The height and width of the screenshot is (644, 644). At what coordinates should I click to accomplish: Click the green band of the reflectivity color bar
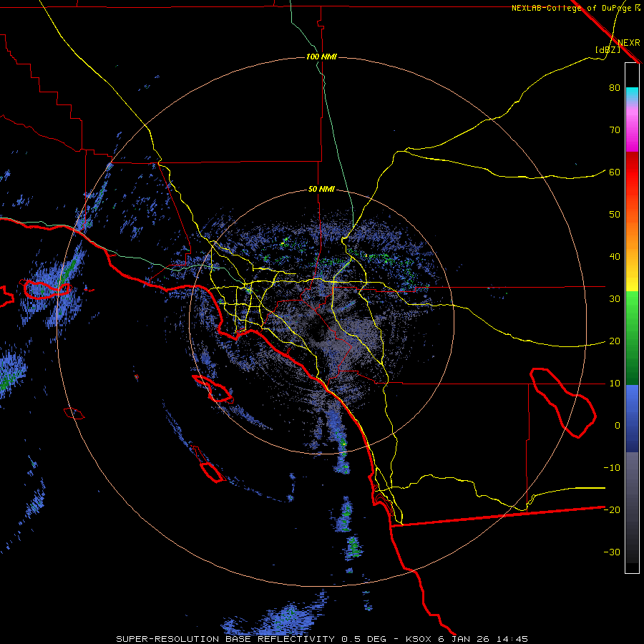coord(632,338)
